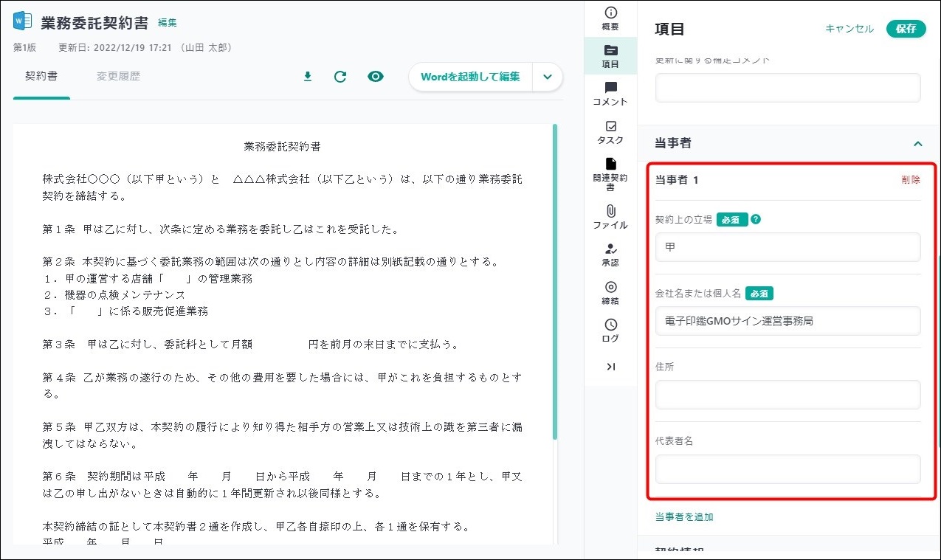Click the download icon above the document
941x560 pixels.
308,77
